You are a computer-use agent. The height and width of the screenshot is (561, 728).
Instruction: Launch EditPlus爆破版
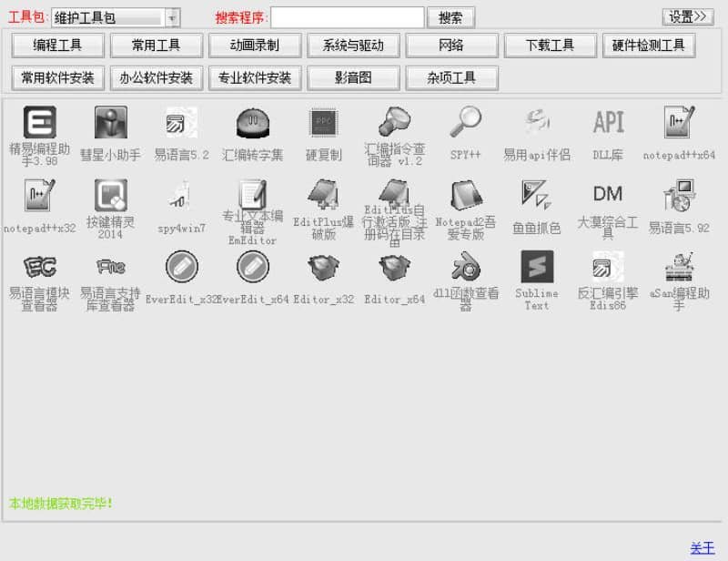(324, 194)
